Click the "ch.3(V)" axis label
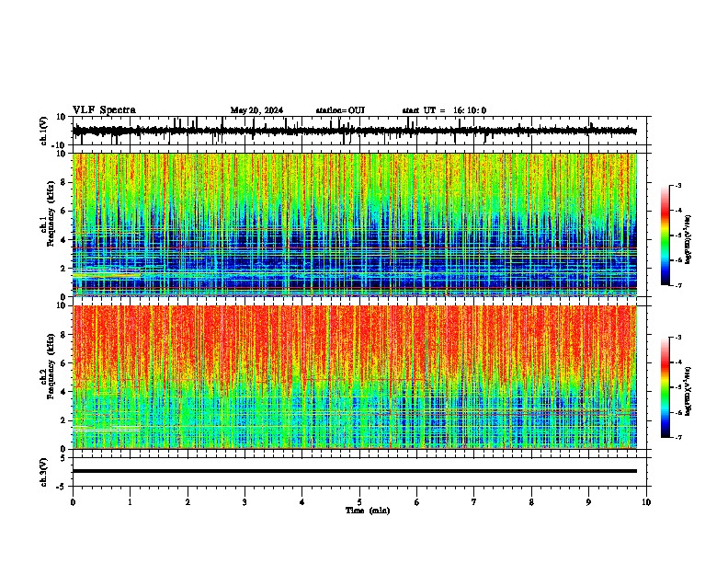Viewport: 728px width, 563px height. (x=44, y=472)
